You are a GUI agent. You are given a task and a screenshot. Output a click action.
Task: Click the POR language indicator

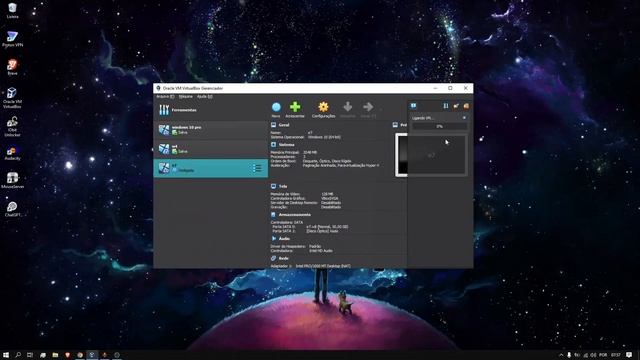coord(603,355)
